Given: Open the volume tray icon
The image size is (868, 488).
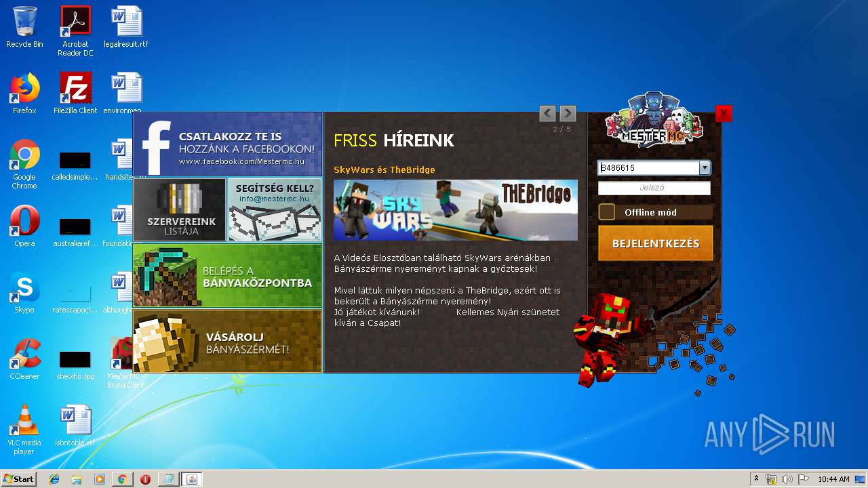Looking at the screenshot, I should point(787,479).
